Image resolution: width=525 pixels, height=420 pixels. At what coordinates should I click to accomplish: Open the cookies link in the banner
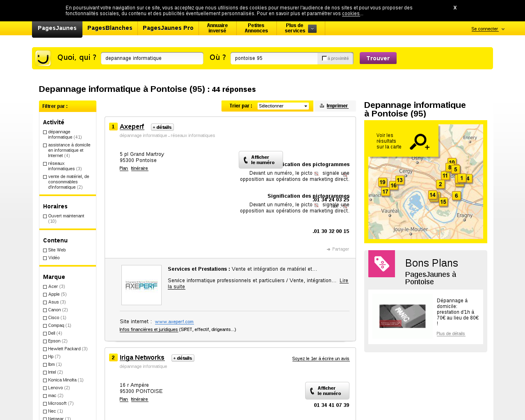point(351,14)
